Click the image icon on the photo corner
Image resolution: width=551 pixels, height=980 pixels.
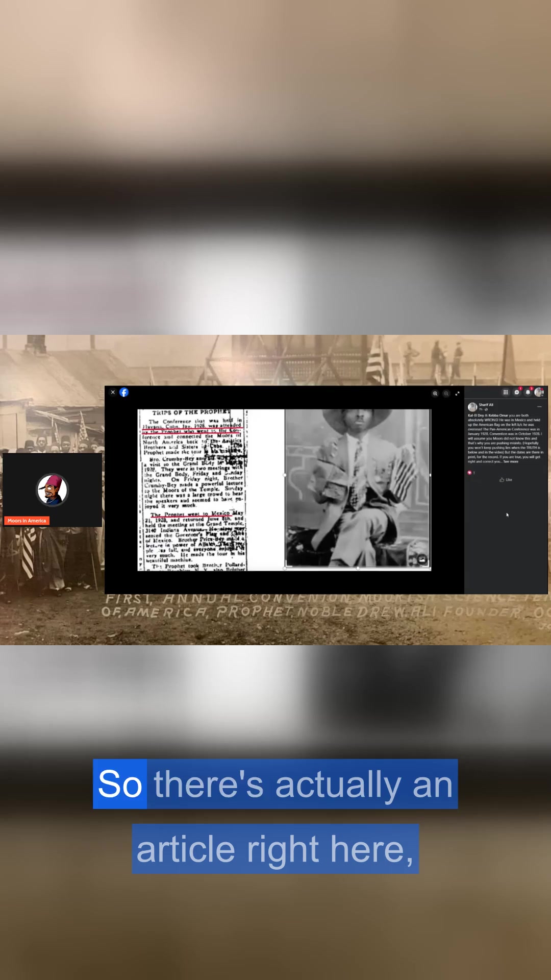[x=422, y=559]
